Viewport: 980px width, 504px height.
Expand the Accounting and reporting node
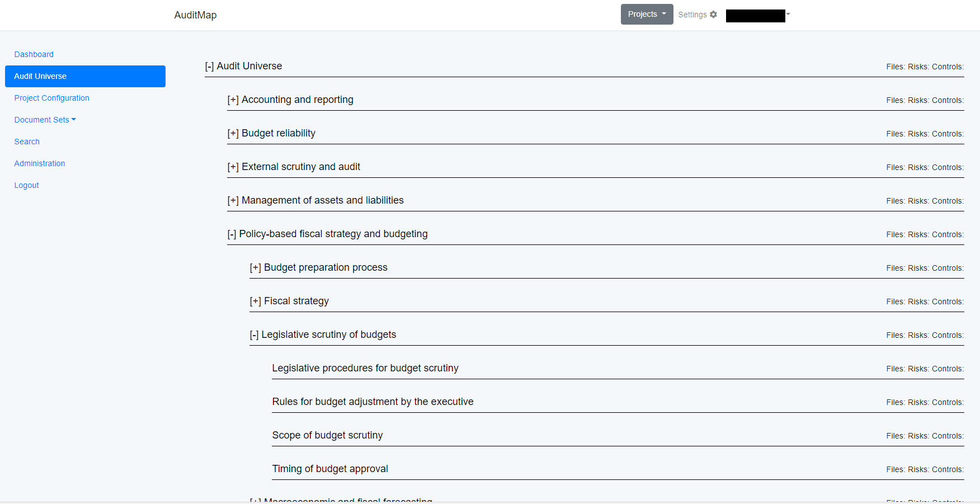(x=233, y=100)
